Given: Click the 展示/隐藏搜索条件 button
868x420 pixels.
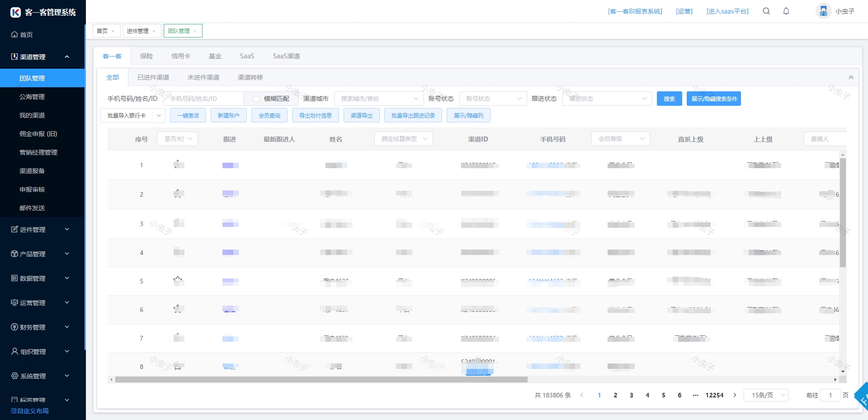Looking at the screenshot, I should tap(714, 99).
